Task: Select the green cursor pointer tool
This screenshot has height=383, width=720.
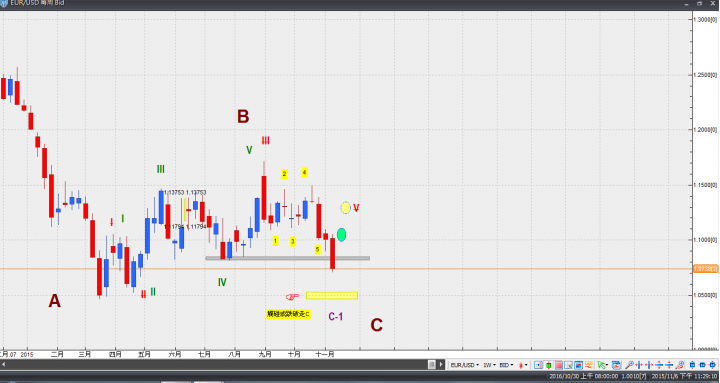Action: click(601, 365)
